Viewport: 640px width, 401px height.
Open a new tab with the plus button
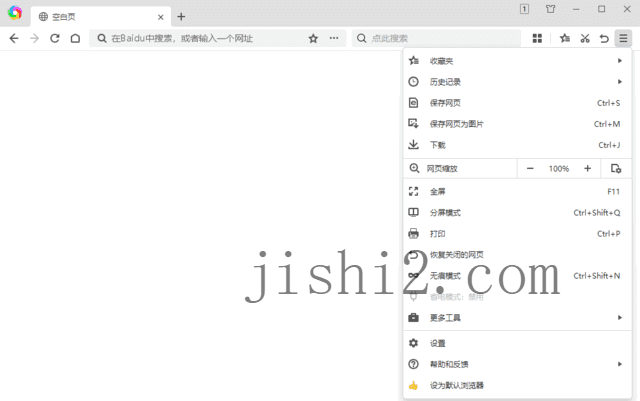tap(181, 17)
